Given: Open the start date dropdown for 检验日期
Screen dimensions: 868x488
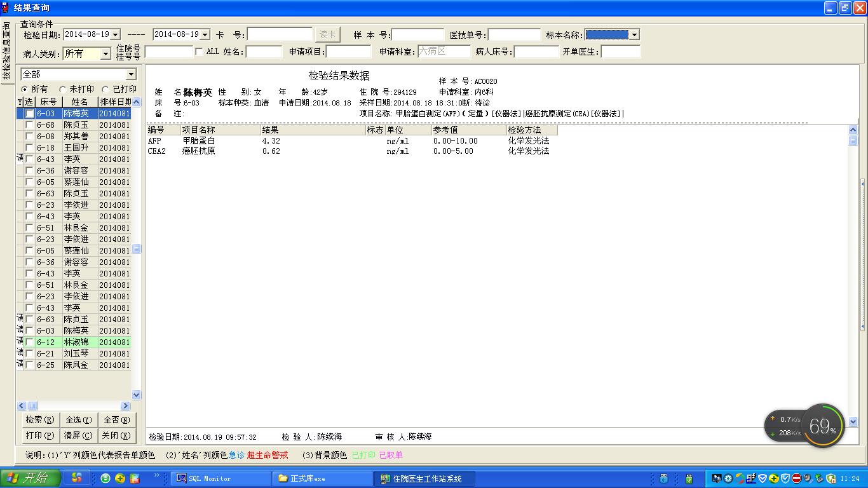Looking at the screenshot, I should 116,34.
